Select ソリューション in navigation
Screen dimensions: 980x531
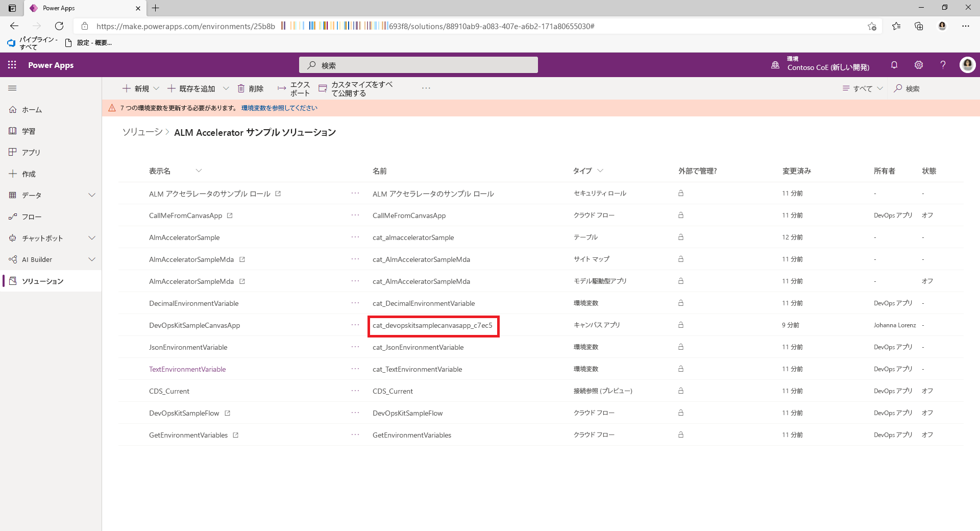(51, 281)
